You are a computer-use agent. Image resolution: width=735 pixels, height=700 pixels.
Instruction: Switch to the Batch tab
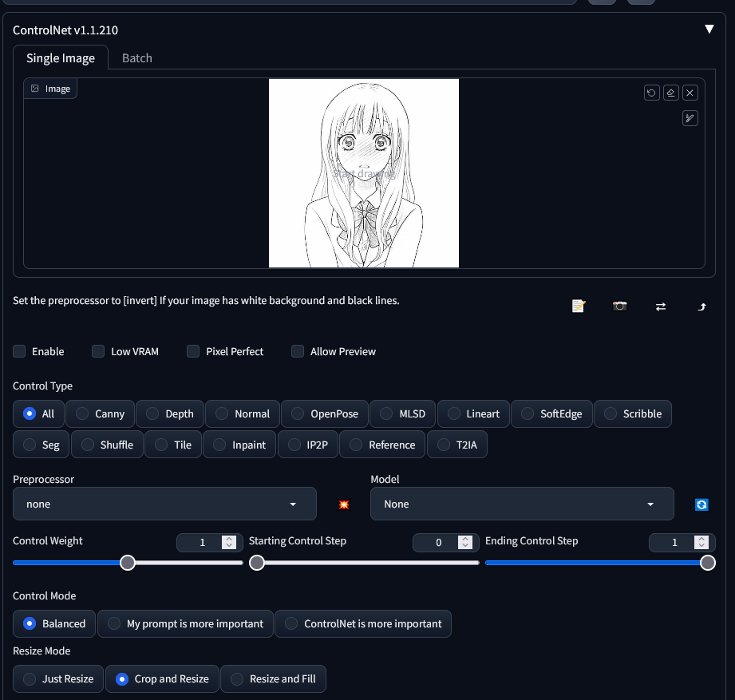click(137, 57)
